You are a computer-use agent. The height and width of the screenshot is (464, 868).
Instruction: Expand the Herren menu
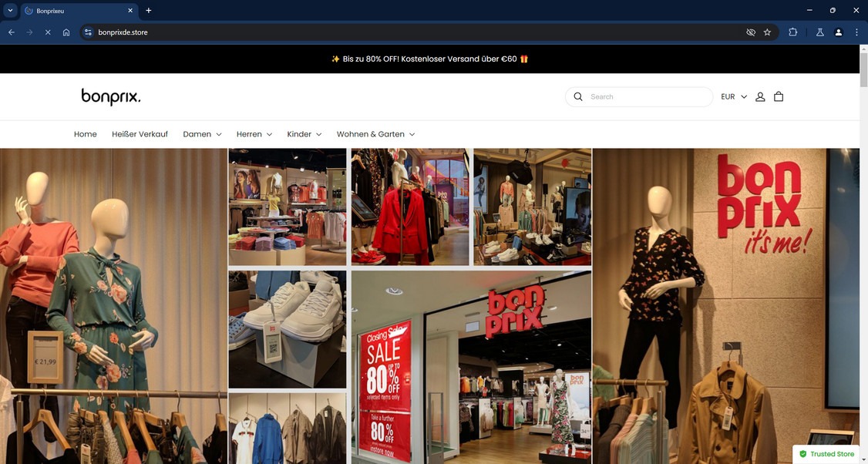[254, 134]
